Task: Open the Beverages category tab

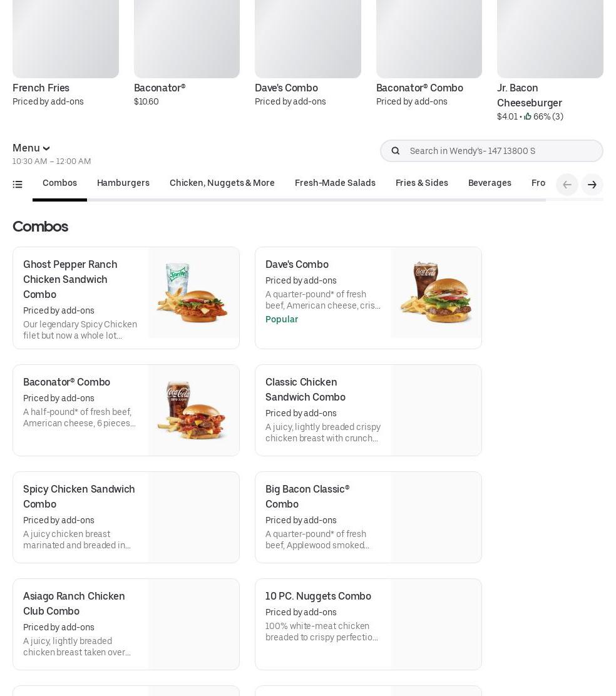Action: 490,183
